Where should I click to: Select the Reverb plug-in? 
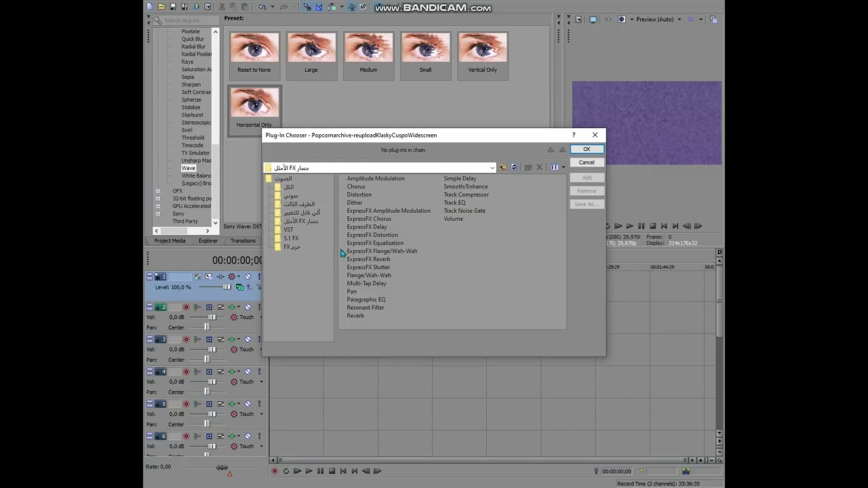click(x=355, y=316)
